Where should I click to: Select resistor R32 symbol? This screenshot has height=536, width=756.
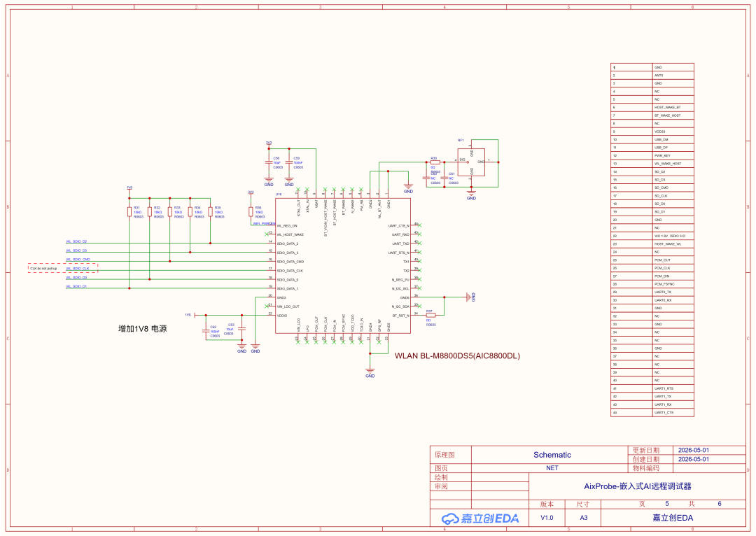(150, 212)
